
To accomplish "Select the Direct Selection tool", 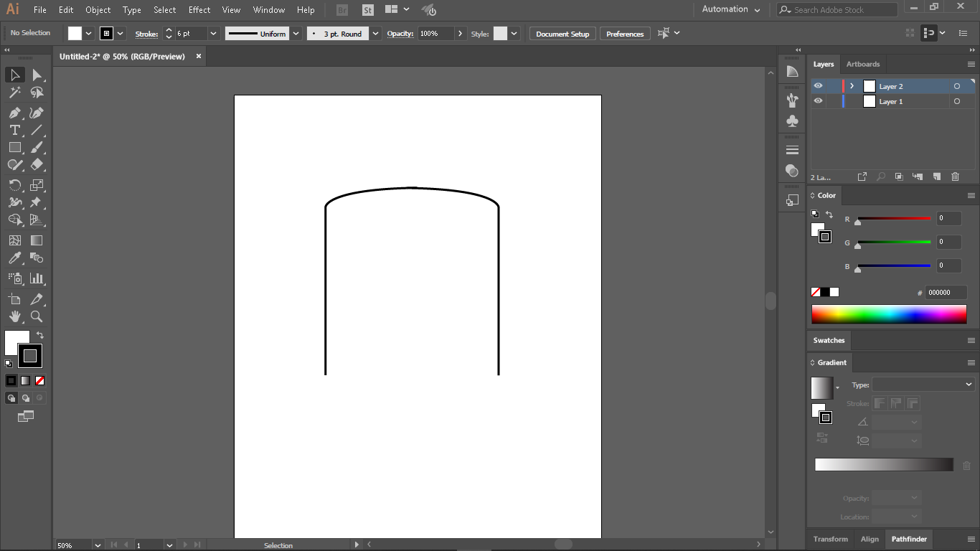I will pos(37,75).
